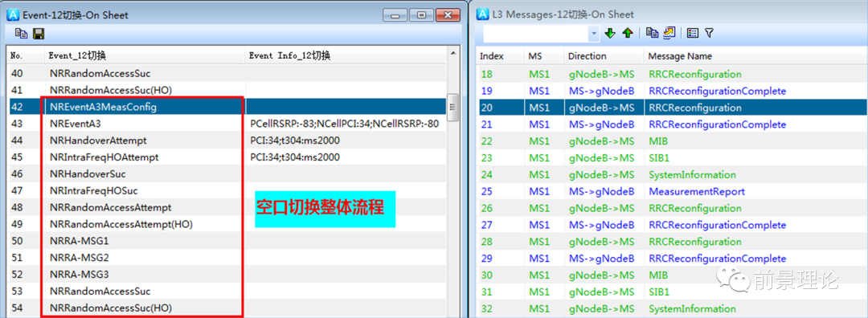868x318 pixels.
Task: Click the Event Info_12切换 column header
Action: tap(346, 55)
